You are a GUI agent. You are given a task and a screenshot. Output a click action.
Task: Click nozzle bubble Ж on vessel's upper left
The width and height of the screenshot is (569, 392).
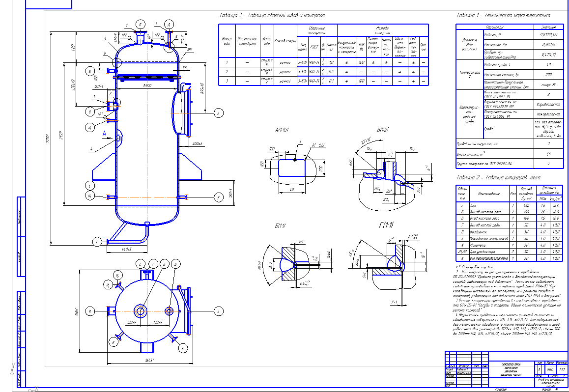[90, 73]
